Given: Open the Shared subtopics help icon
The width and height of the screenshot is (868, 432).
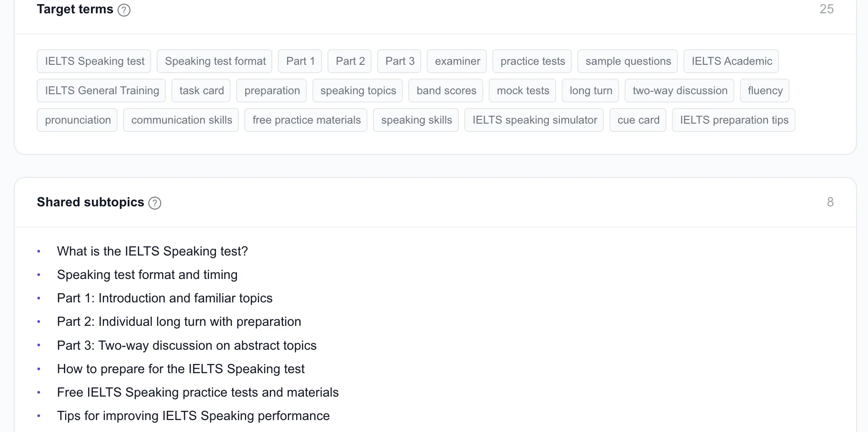Looking at the screenshot, I should pyautogui.click(x=155, y=203).
